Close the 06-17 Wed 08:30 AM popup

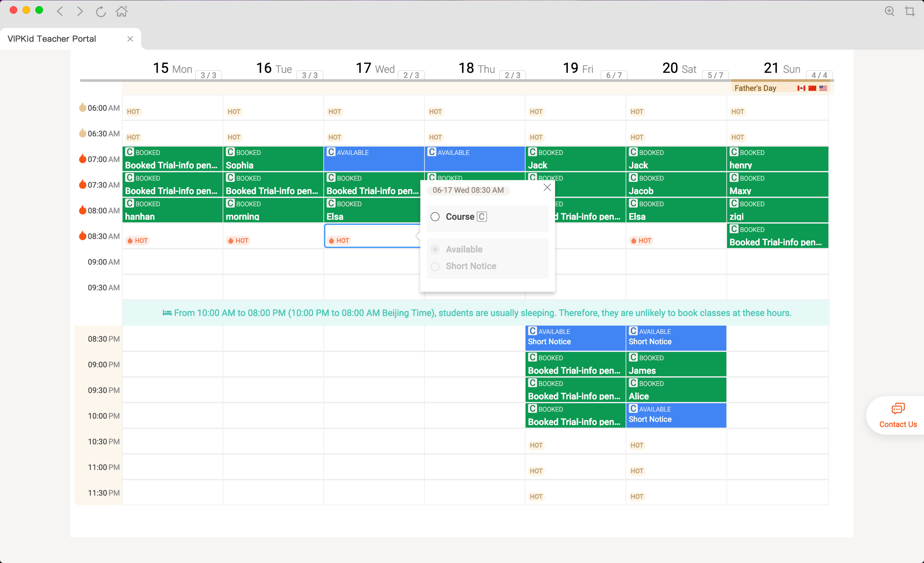tap(547, 187)
